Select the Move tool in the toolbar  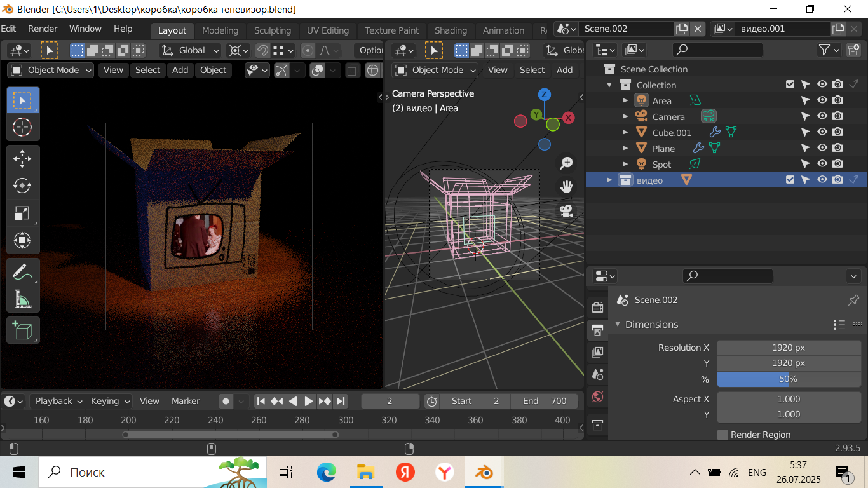(x=23, y=159)
